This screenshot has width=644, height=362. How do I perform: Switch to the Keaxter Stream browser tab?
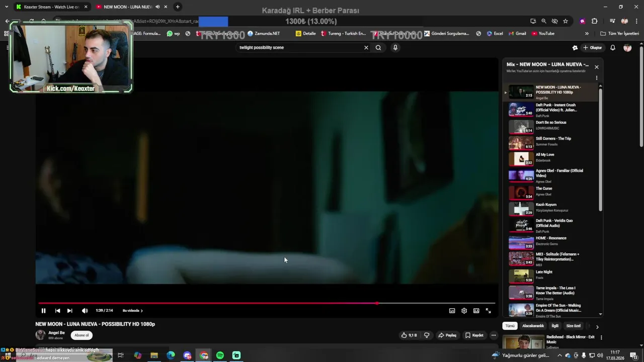click(52, 7)
